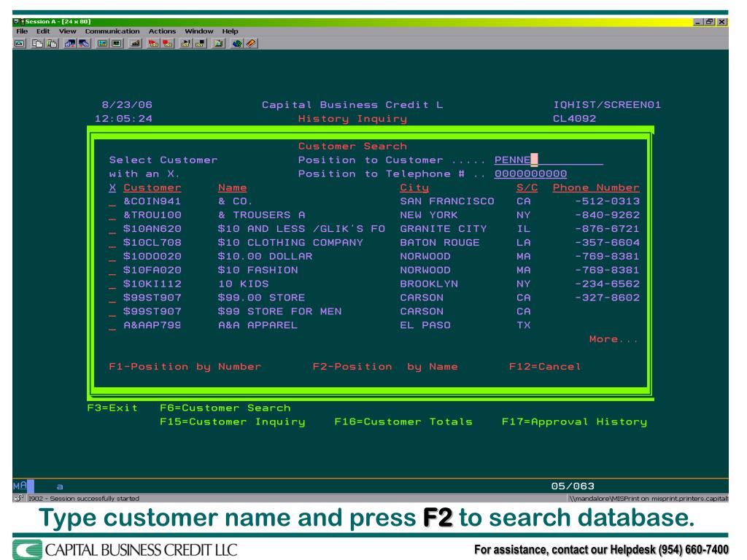Image resolution: width=747 pixels, height=560 pixels.
Task: Click F1-Position by Number
Action: coord(185,367)
